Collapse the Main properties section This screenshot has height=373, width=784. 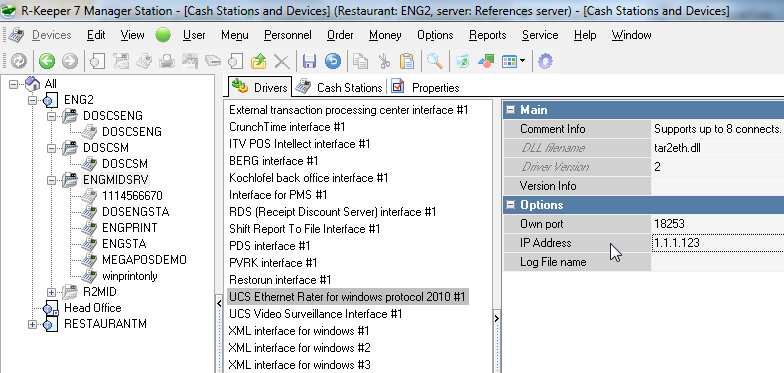pyautogui.click(x=510, y=110)
